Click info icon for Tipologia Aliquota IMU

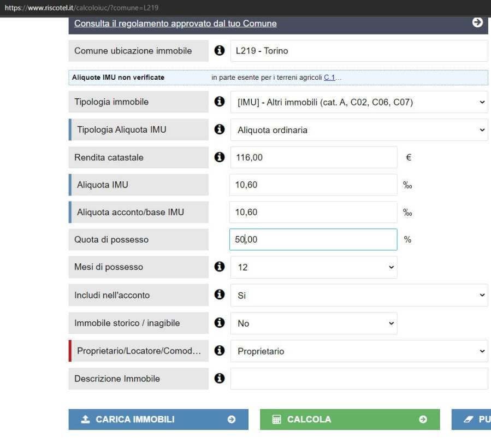220,129
